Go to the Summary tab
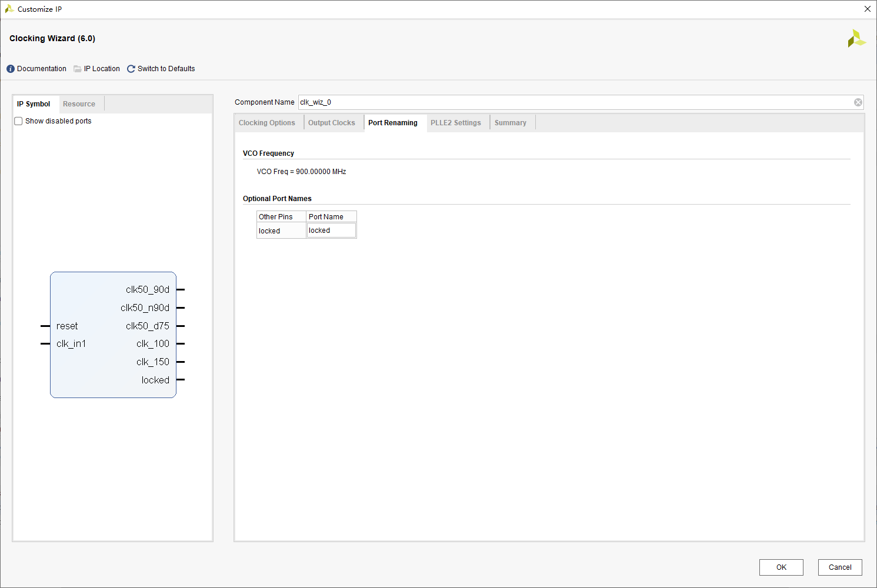The width and height of the screenshot is (877, 588). (511, 123)
